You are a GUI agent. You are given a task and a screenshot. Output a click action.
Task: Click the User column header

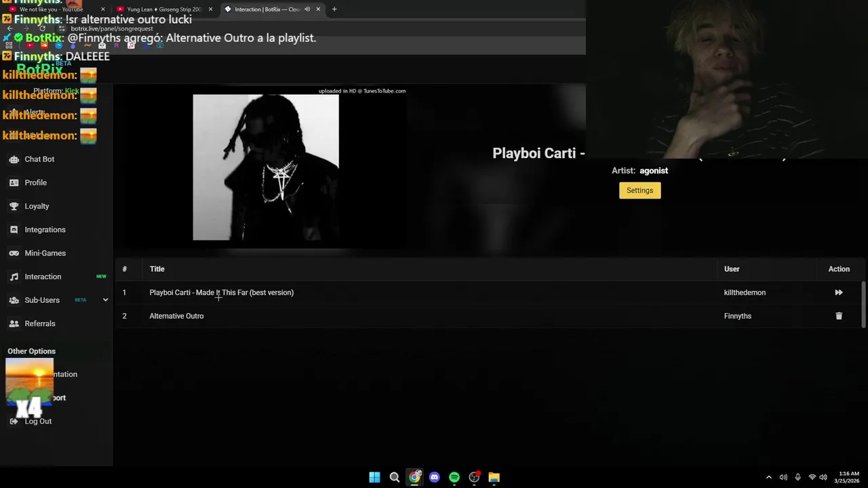pos(732,269)
